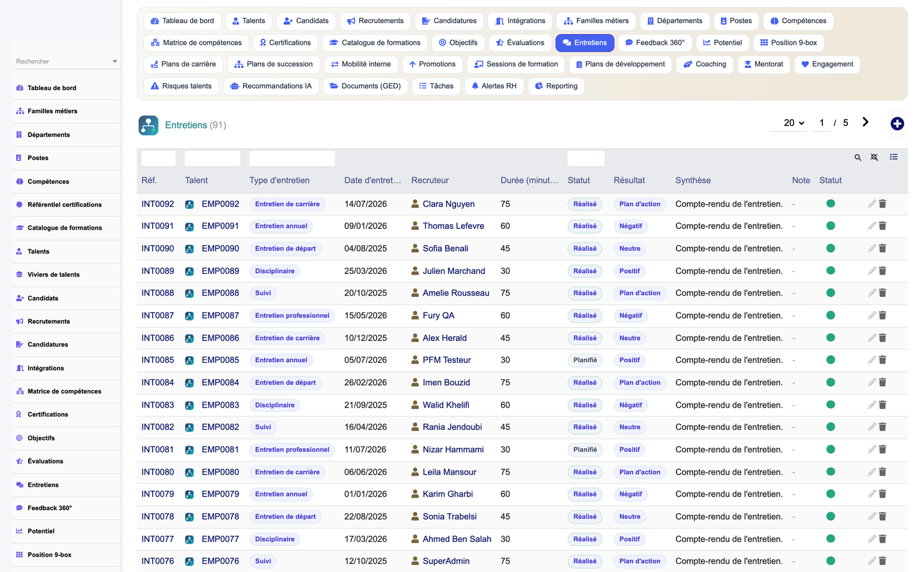Click pencil icon in INT0081 row

[872, 449]
